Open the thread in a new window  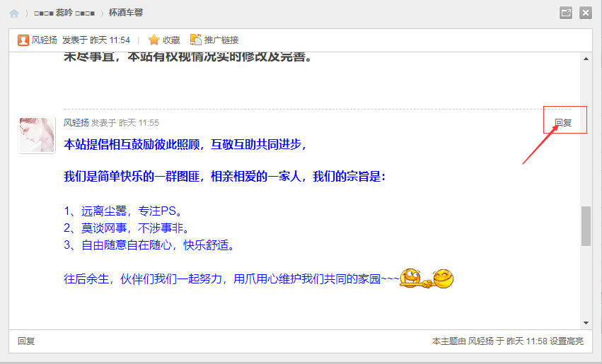click(566, 13)
